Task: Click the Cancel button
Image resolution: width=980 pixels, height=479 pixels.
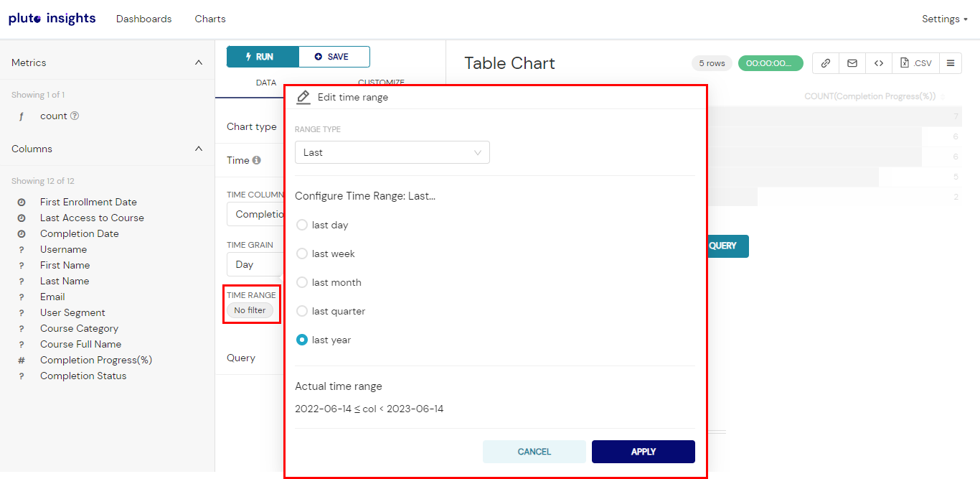Action: pyautogui.click(x=534, y=452)
